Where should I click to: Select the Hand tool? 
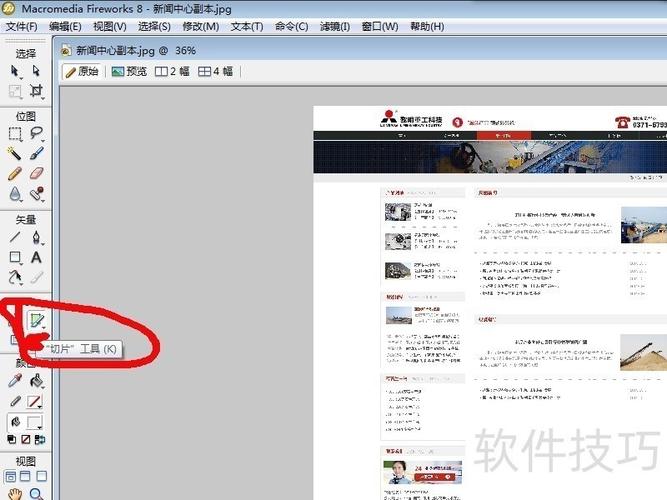pyautogui.click(x=15, y=494)
